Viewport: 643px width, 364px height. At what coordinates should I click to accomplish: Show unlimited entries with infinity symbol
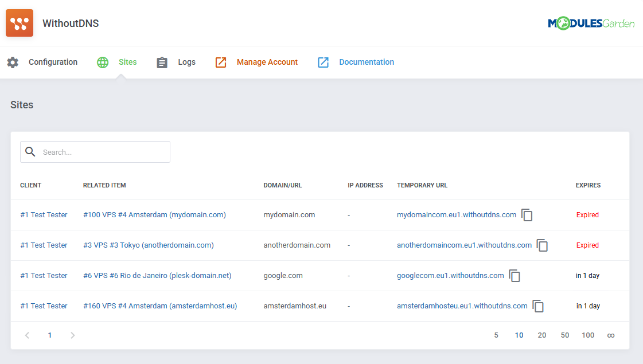(611, 335)
